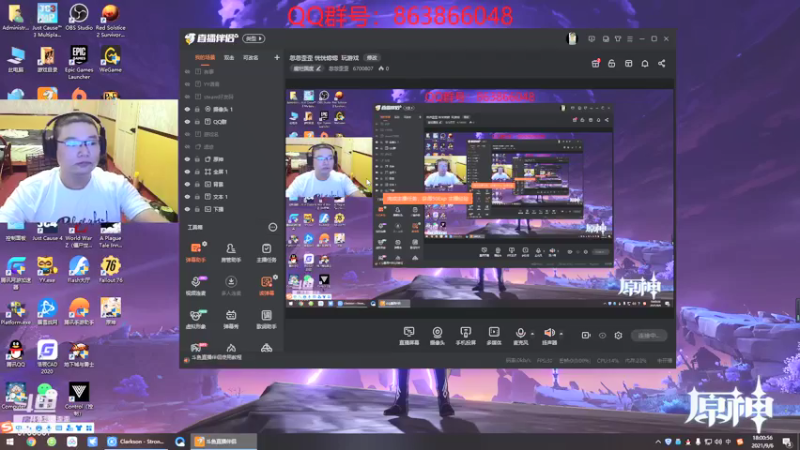Add a 多媒体 multimedia source
Screen dimensions: 800x450
pos(494,336)
